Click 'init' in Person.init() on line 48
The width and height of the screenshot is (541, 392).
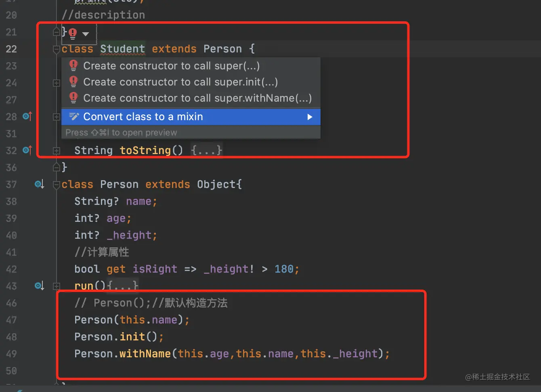click(132, 337)
